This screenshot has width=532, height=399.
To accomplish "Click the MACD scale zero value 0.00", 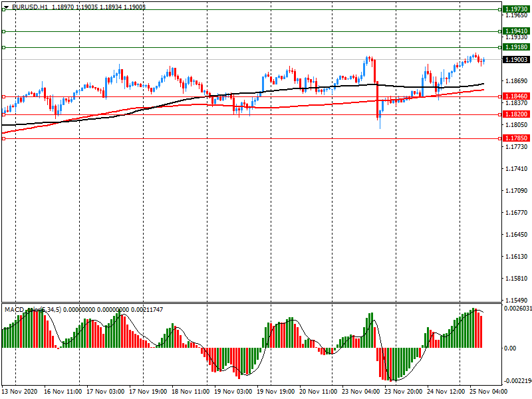I will click(x=510, y=348).
